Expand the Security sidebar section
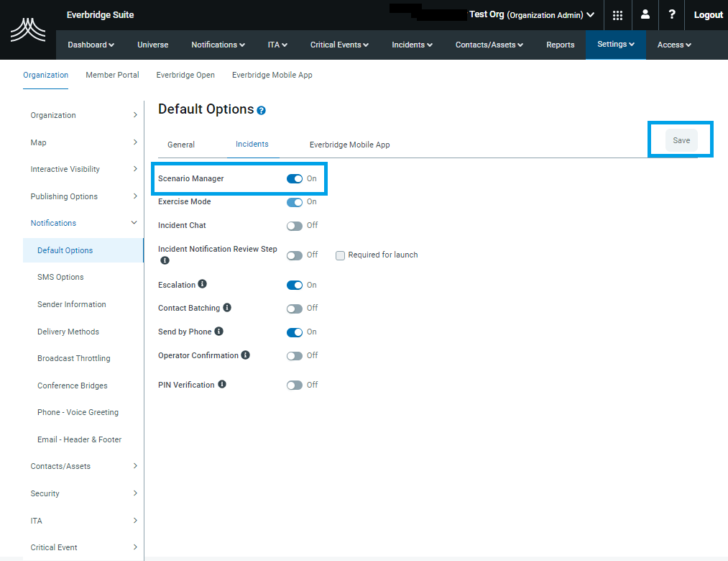728x561 pixels. point(45,493)
